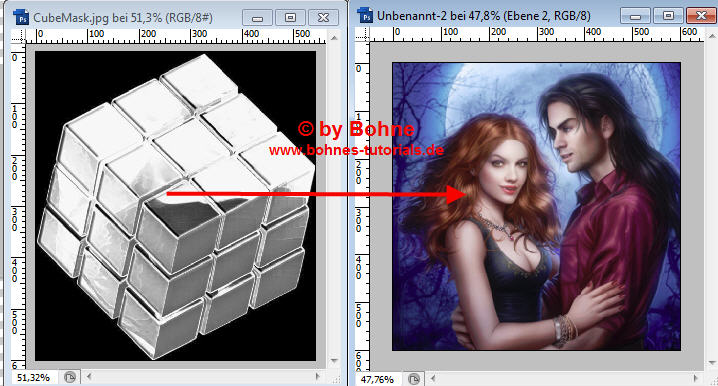718x386 pixels.
Task: Click CubeMask horizontal scrollbar right arrow
Action: [317, 376]
